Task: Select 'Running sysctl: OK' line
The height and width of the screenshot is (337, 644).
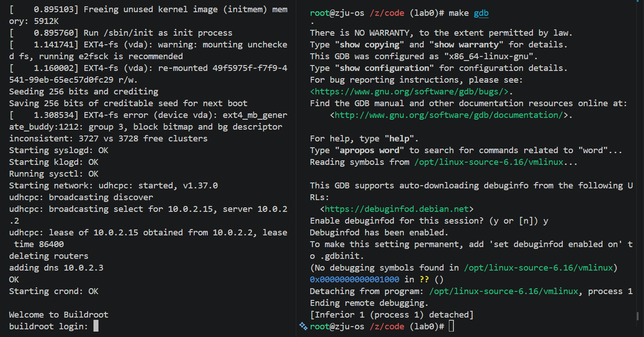Action: coord(54,174)
